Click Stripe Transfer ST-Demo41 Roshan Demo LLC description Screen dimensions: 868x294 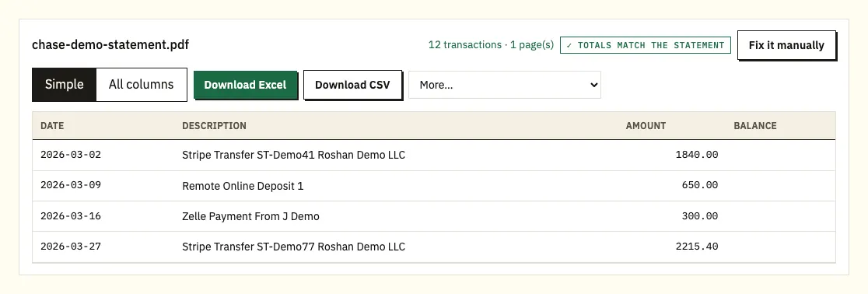click(293, 155)
